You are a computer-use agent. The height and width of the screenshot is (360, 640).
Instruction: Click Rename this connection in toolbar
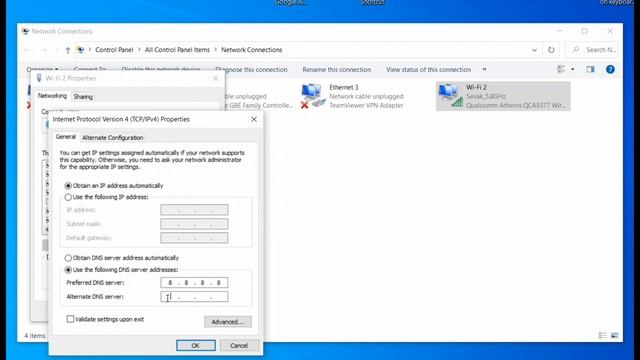[x=337, y=70]
